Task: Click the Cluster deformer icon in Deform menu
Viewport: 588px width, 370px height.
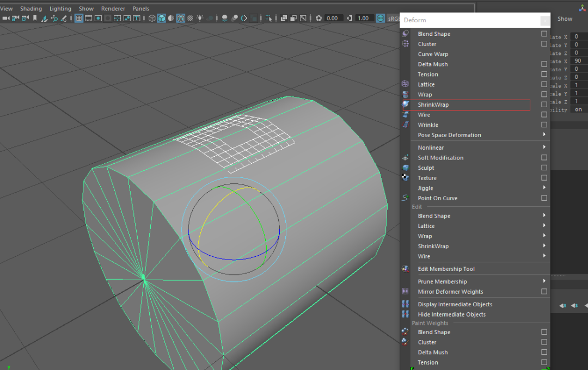Action: [405, 44]
